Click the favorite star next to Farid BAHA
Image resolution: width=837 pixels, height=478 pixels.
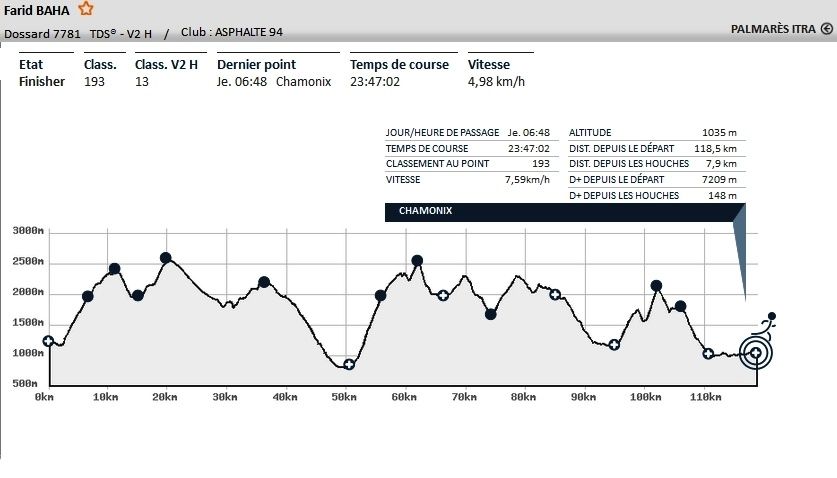coord(86,9)
